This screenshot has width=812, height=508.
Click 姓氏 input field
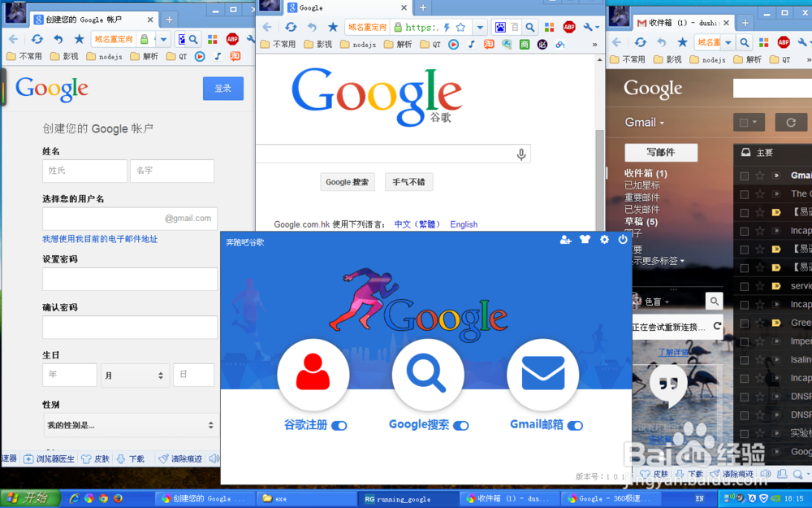[85, 171]
